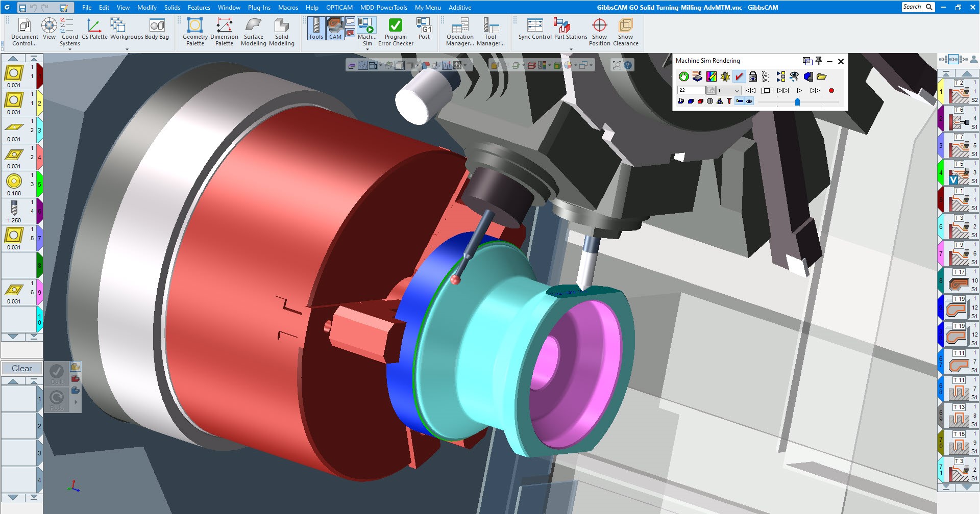Click the simulation speed slider handle
This screenshot has width=980, height=514.
pyautogui.click(x=797, y=102)
